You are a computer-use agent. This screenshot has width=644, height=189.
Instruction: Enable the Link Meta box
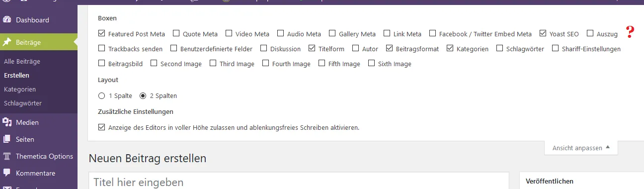tap(387, 34)
